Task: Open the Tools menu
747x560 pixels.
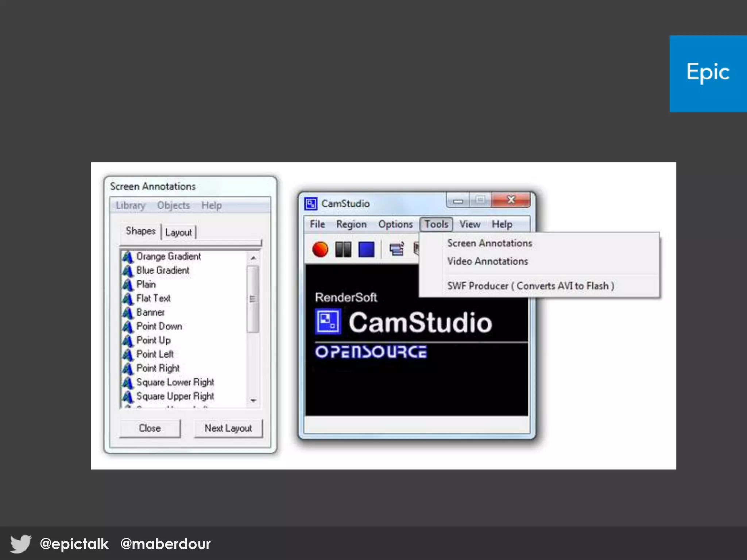Action: pos(436,224)
